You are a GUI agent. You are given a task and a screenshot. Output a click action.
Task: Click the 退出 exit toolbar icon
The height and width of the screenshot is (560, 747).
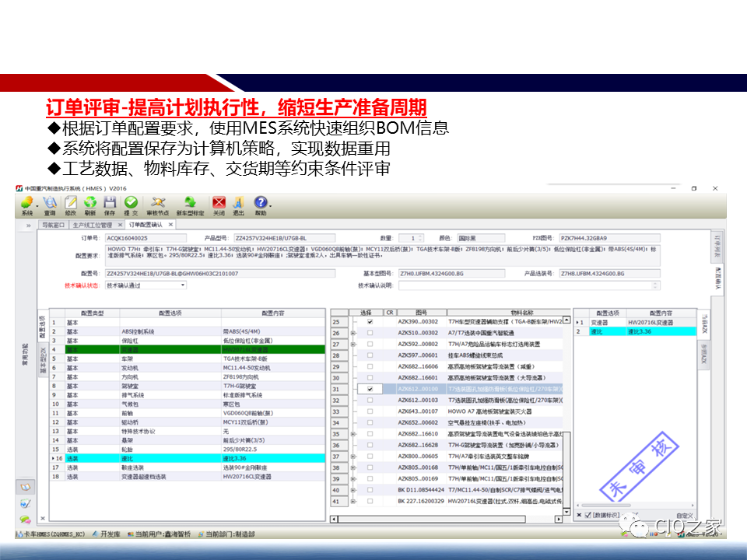coord(238,203)
